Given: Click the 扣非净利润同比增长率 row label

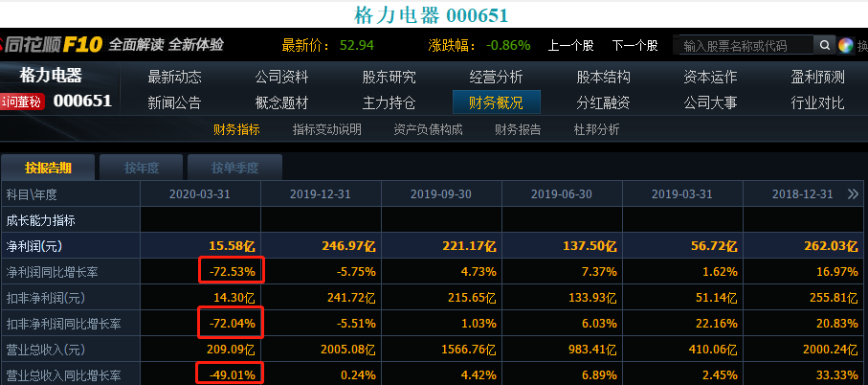Looking at the screenshot, I should (64, 324).
